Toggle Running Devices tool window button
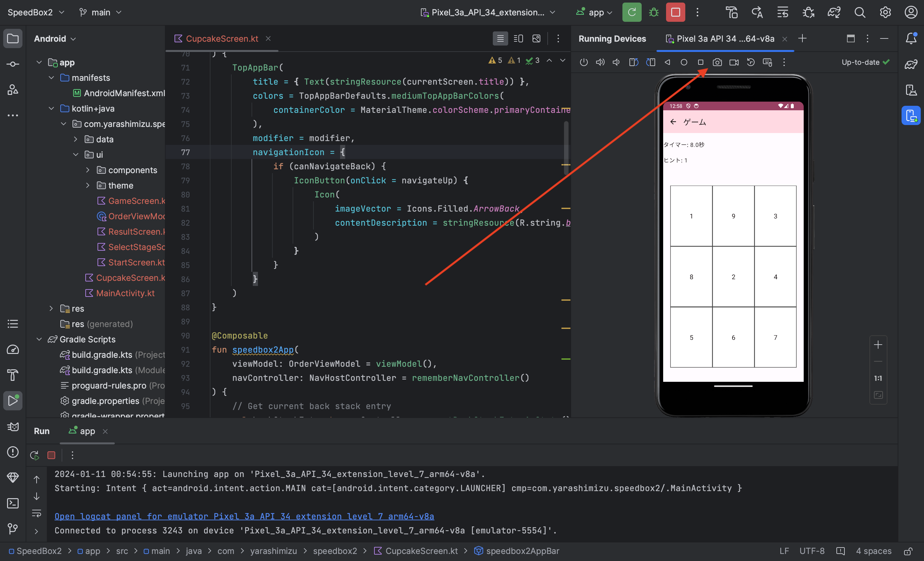 [x=911, y=115]
